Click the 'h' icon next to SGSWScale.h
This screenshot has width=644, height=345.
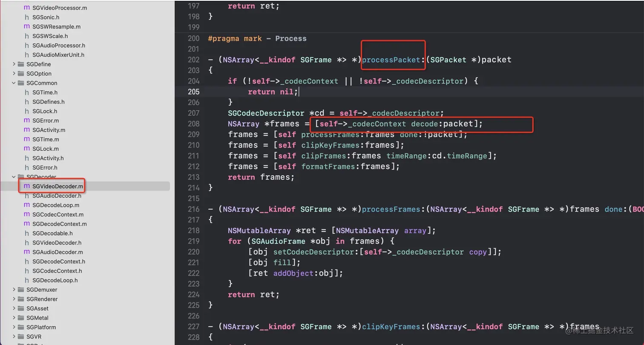pos(27,36)
